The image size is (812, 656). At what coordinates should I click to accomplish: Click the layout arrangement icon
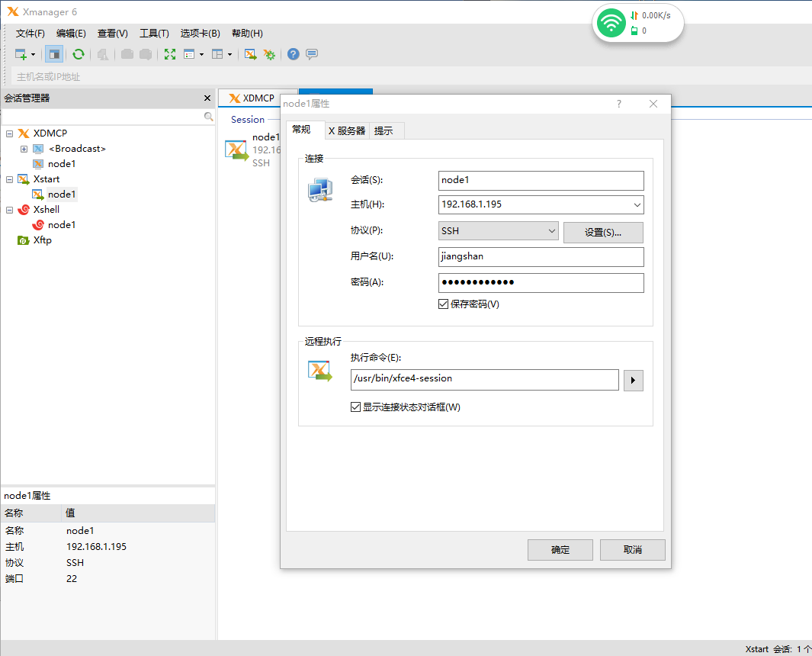click(x=217, y=54)
